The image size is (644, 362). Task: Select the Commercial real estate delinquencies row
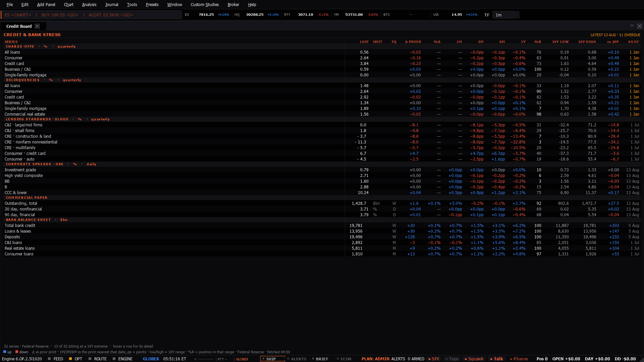(322, 114)
